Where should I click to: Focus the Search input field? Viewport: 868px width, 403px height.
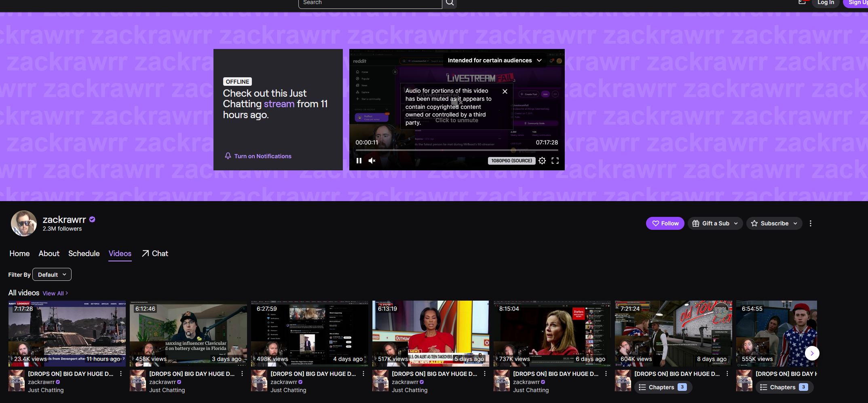tap(370, 3)
